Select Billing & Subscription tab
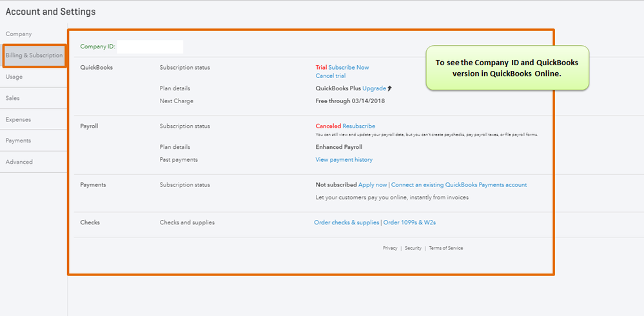 click(34, 55)
